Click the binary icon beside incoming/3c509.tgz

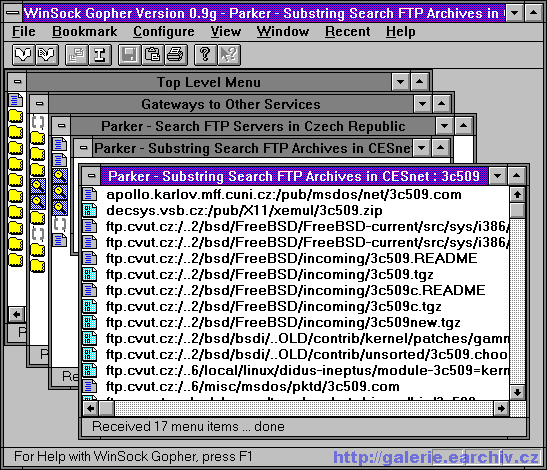[x=90, y=275]
